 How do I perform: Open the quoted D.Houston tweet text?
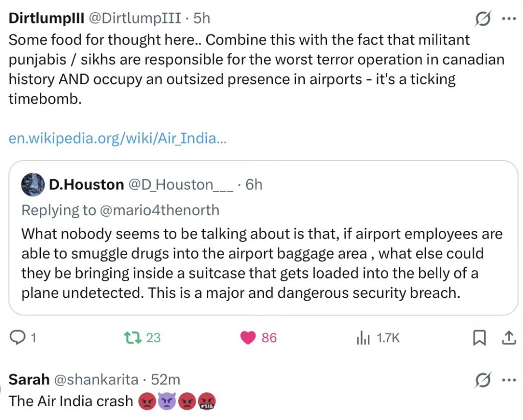(x=262, y=263)
